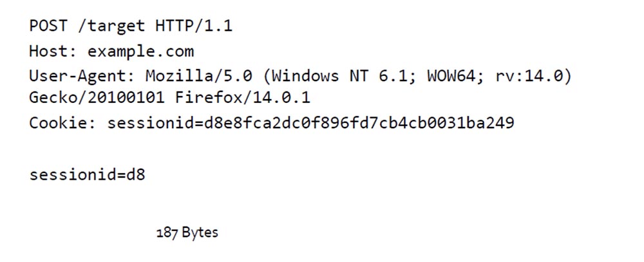Image resolution: width=644 pixels, height=262 pixels.
Task: Click the Host: header label
Action: coord(53,51)
